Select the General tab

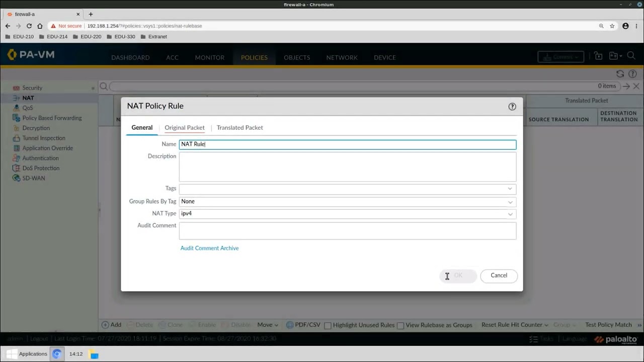(x=142, y=128)
